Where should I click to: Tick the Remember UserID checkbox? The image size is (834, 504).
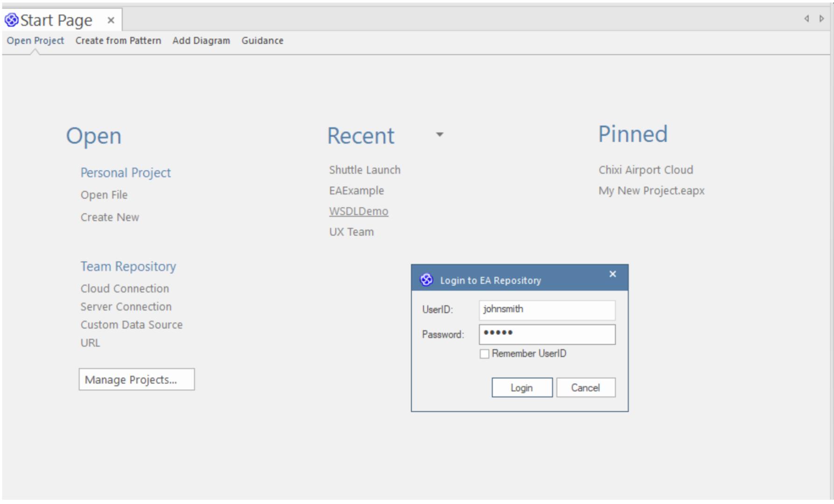click(x=485, y=354)
